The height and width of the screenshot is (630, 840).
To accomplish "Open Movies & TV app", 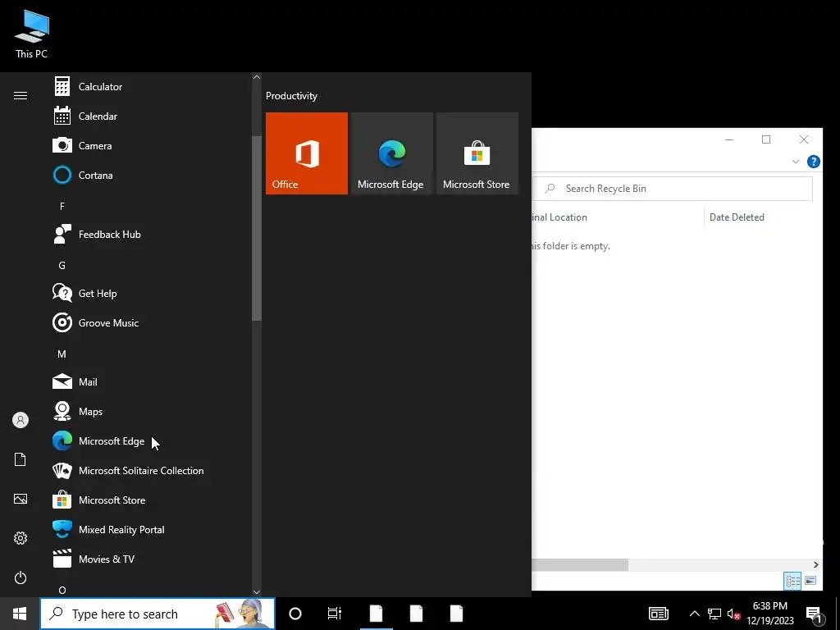I will click(150, 559).
